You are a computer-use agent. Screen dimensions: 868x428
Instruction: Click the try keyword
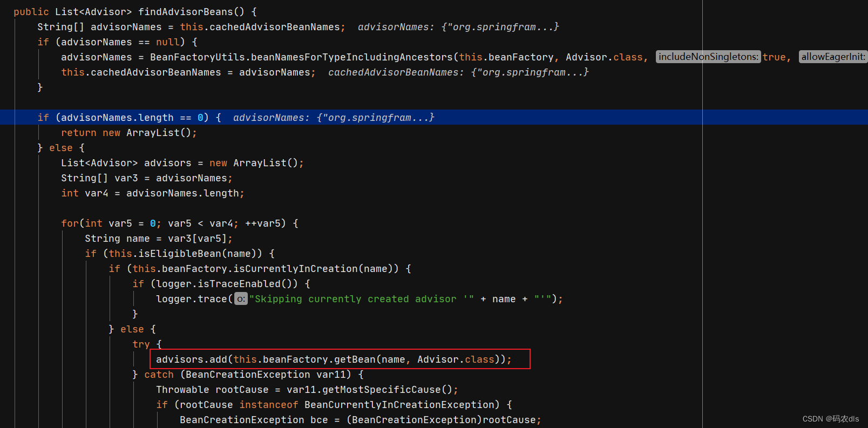point(141,344)
